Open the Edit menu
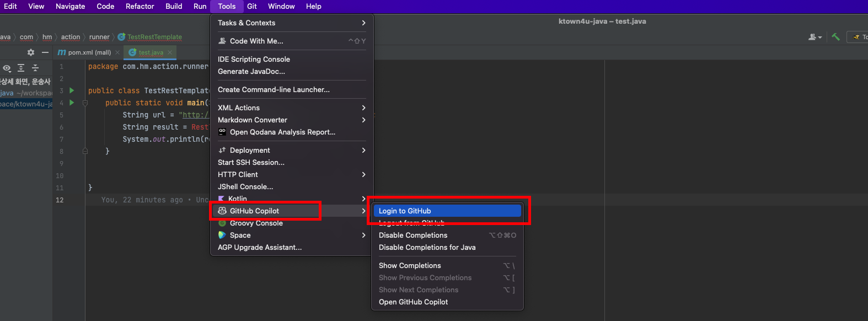This screenshot has width=868, height=321. (10, 6)
